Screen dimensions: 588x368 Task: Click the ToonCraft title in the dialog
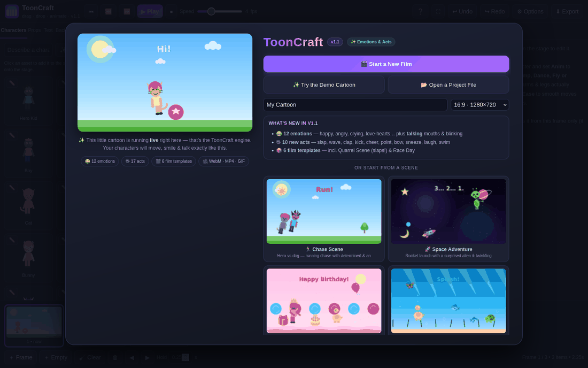pos(293,42)
